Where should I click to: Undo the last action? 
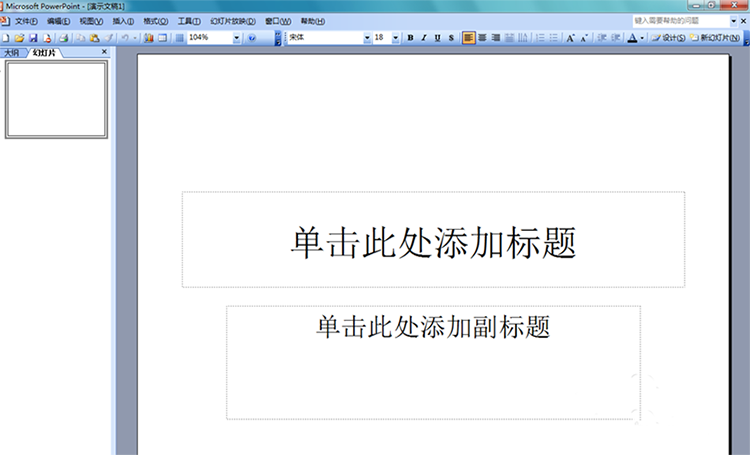(125, 38)
